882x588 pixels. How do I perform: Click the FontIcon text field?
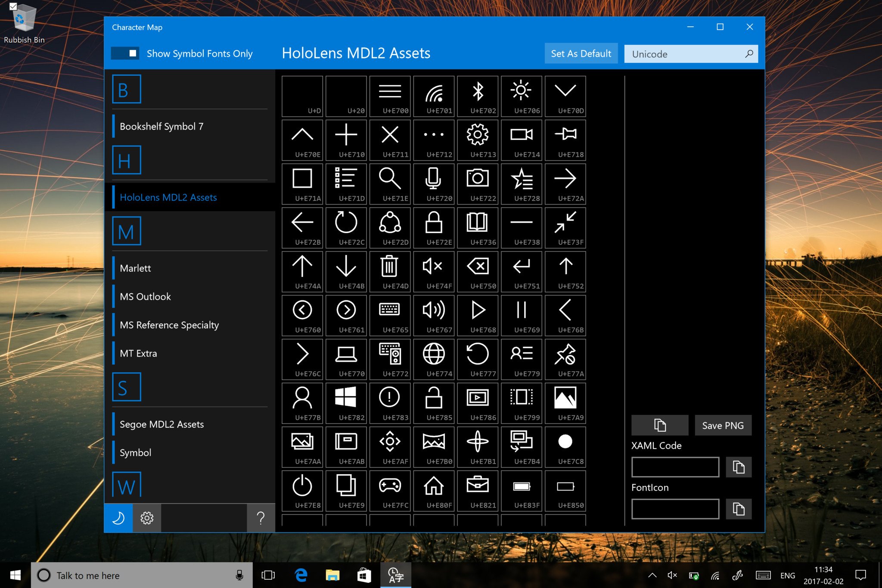(675, 509)
